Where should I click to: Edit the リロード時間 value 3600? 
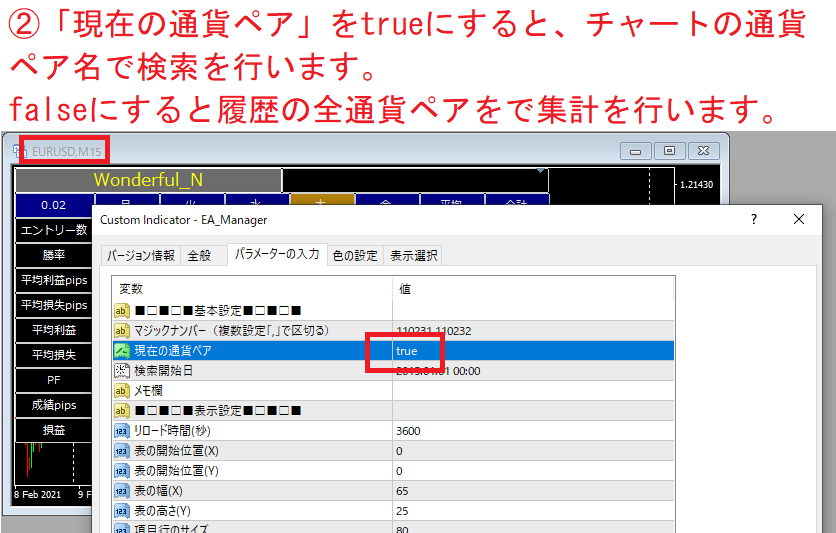(x=533, y=431)
